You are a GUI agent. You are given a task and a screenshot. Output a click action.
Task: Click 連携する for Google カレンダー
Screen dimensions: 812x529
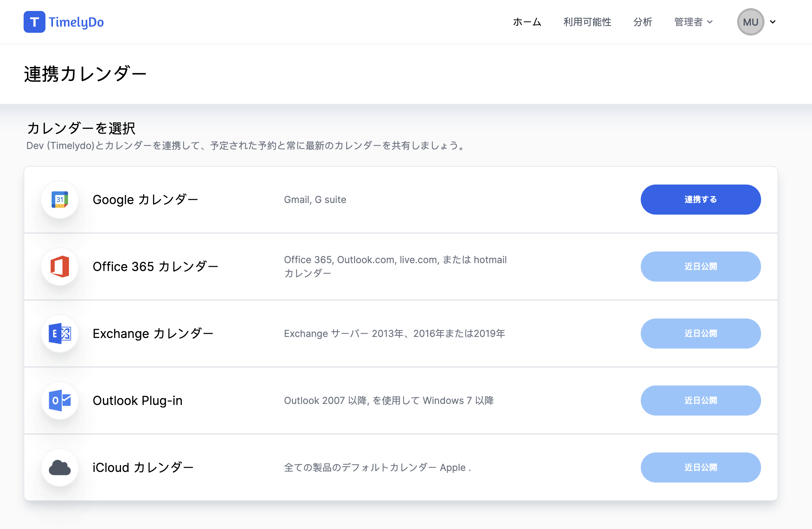[x=701, y=200]
